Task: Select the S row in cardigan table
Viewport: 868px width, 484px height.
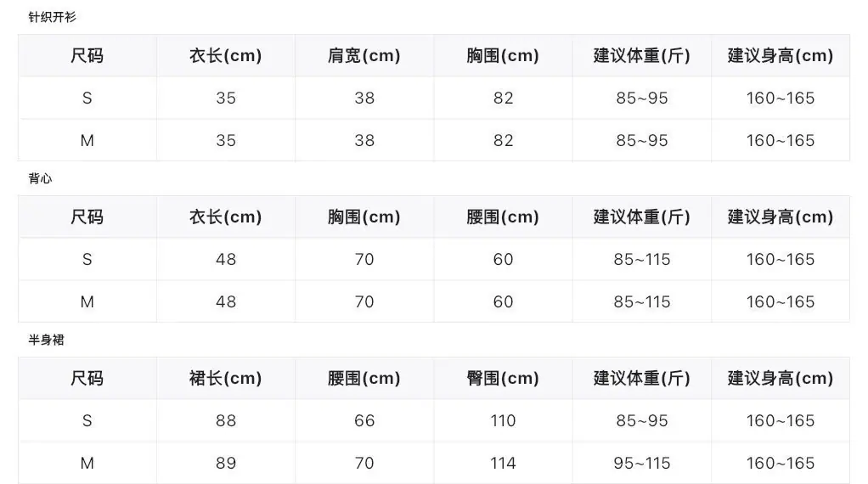Action: (x=434, y=98)
